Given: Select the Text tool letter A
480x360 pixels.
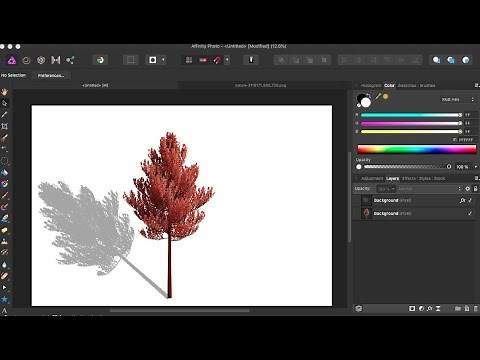Looking at the screenshot, I should click(4, 311).
